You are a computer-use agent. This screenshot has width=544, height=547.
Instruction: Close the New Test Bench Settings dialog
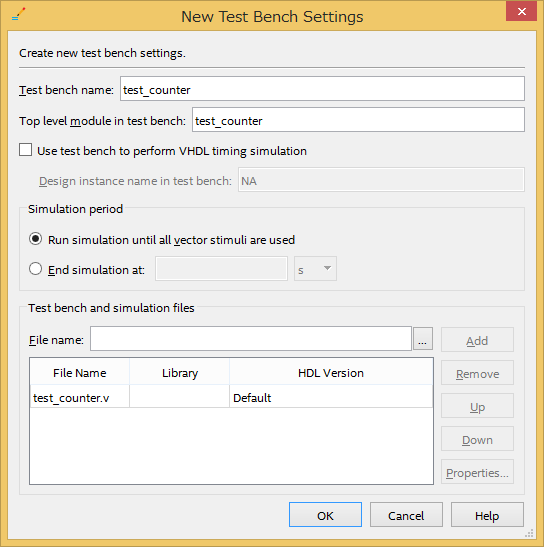tap(521, 12)
